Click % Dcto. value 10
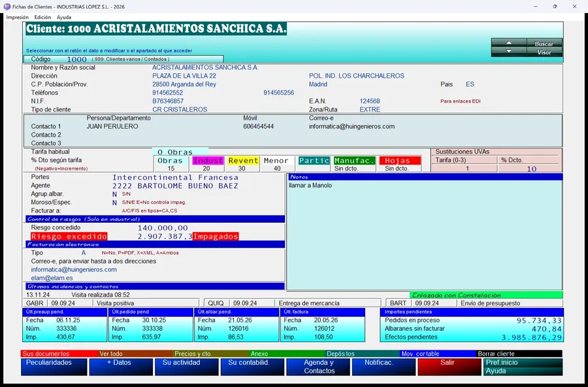 531,169
